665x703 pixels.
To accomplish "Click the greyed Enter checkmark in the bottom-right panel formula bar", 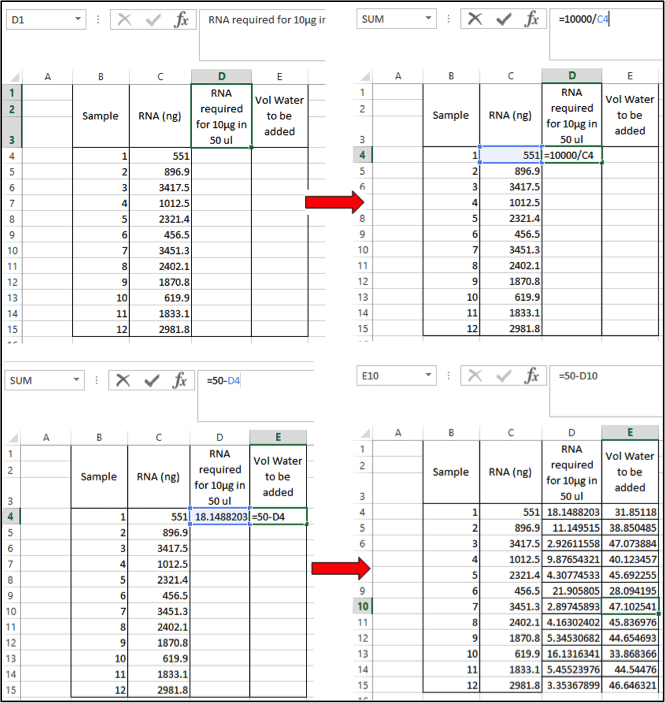I will click(x=504, y=376).
